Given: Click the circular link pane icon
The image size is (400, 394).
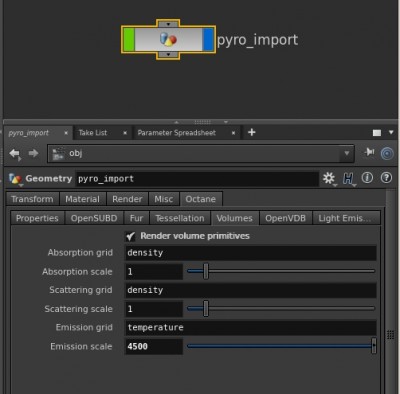Looking at the screenshot, I should tap(387, 154).
